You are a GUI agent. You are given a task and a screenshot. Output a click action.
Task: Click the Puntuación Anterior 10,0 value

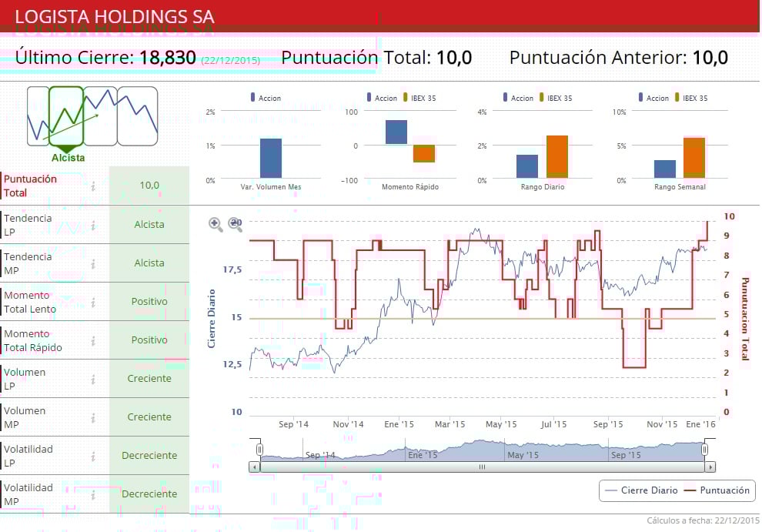click(x=710, y=58)
